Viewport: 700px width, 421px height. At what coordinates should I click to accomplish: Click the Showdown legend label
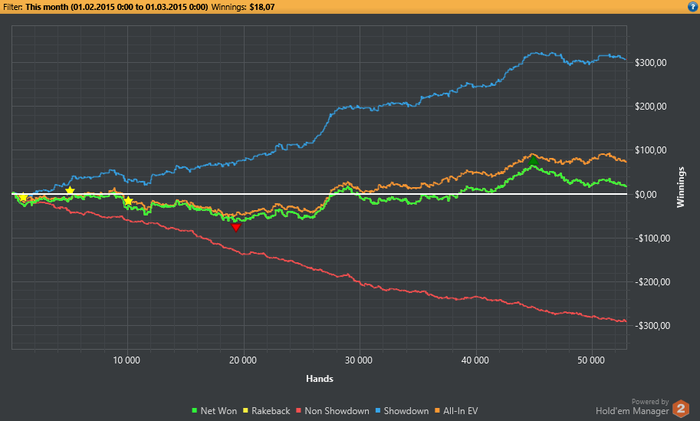406,411
